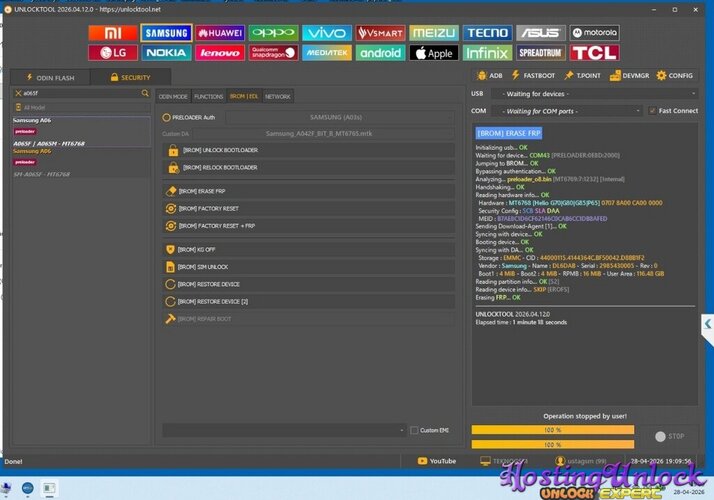This screenshot has height=500, width=714.
Task: Run [BROM] UNLOCK BOOTLOADER
Action: coord(309,150)
